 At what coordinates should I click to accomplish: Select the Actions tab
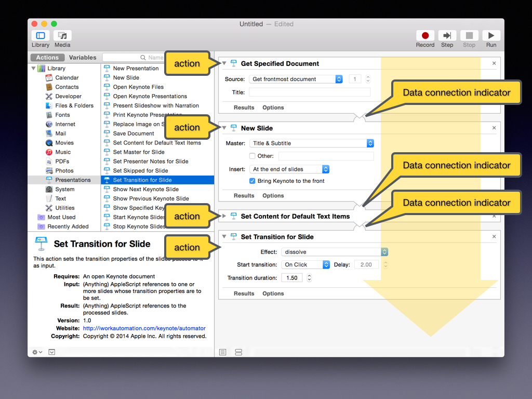point(47,58)
